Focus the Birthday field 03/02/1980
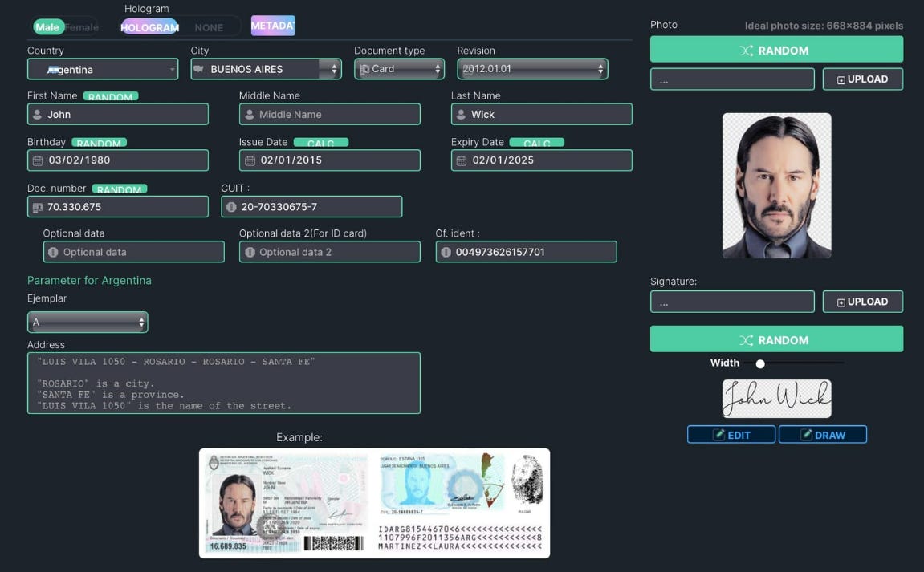The image size is (924, 572). [x=118, y=160]
